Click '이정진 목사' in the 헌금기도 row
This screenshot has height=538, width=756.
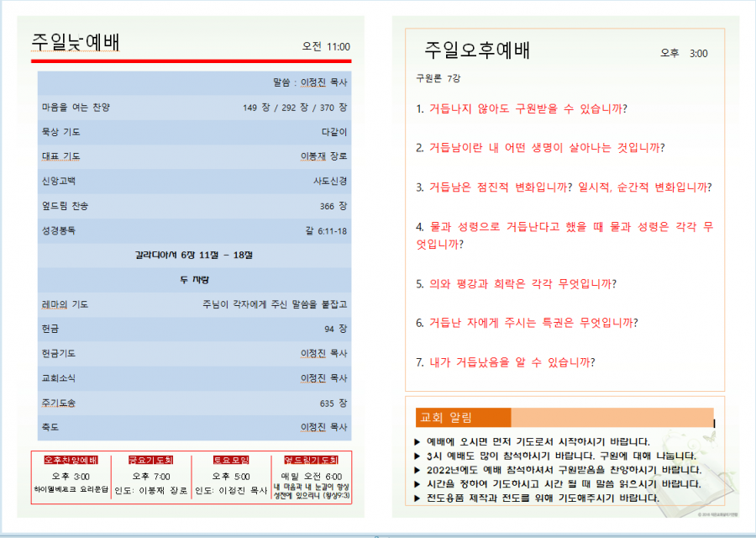click(323, 353)
